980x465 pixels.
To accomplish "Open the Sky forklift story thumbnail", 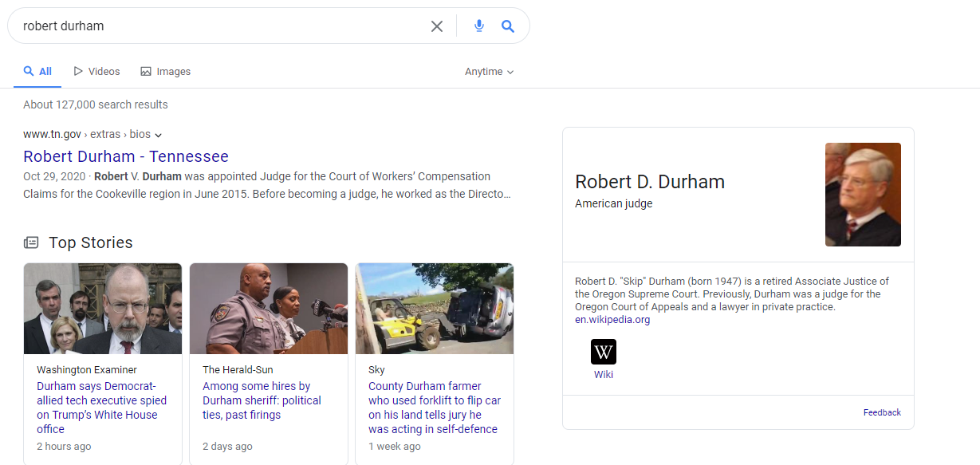I will (435, 309).
